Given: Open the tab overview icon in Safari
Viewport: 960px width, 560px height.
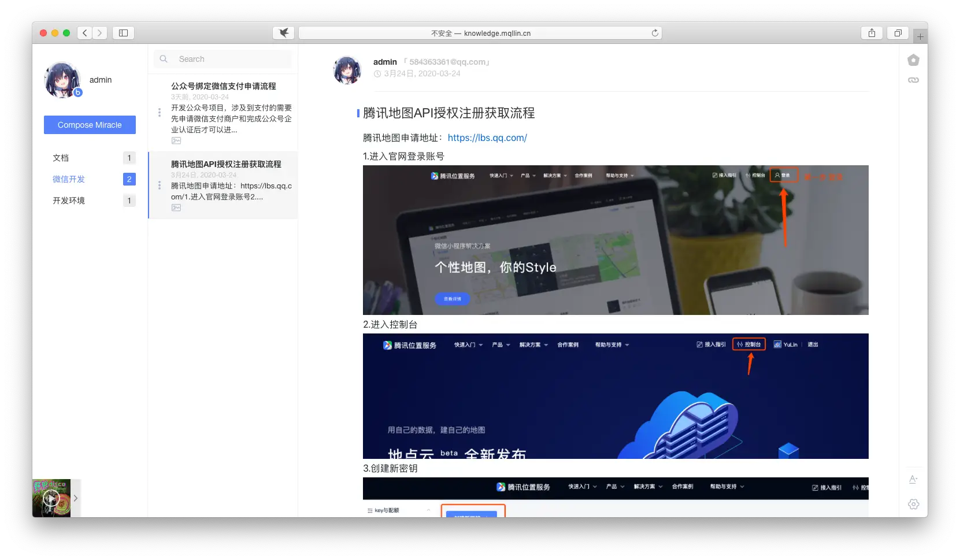Looking at the screenshot, I should (x=897, y=33).
